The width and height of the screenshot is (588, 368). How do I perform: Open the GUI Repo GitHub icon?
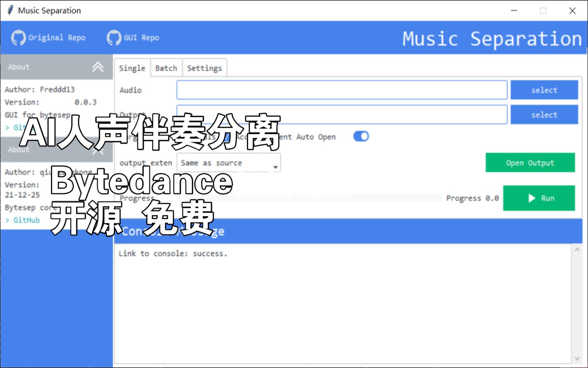pyautogui.click(x=114, y=37)
